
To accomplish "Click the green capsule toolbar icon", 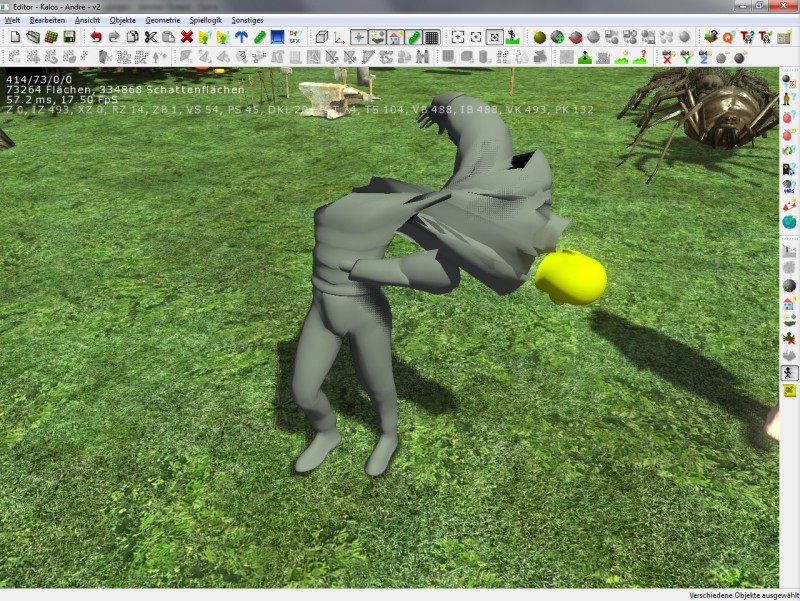I will 260,37.
